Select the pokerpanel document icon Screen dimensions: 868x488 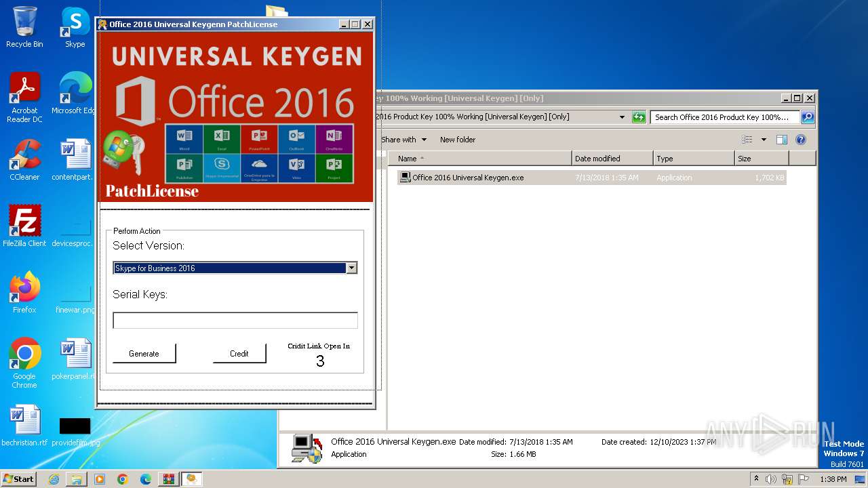tap(75, 359)
